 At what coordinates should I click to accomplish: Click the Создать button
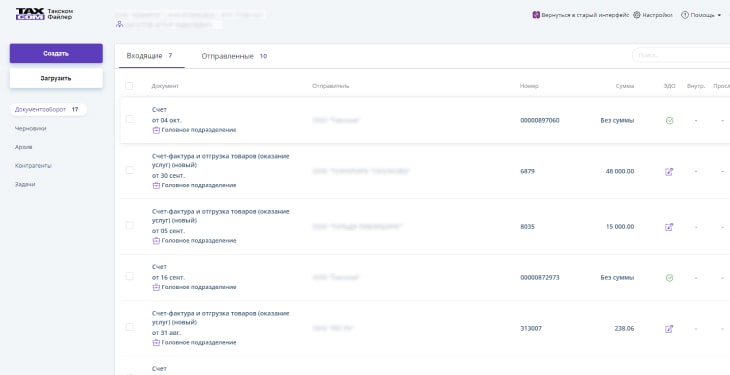(56, 53)
